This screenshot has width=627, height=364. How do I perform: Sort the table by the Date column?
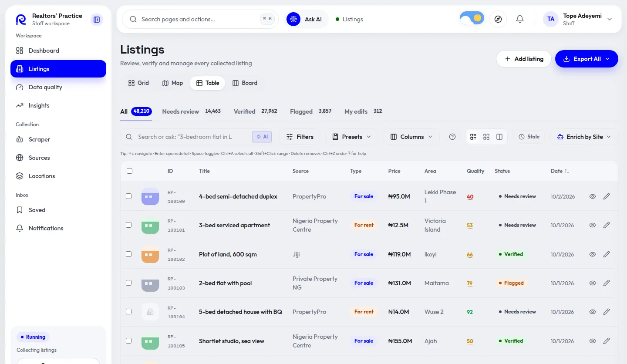[x=560, y=171]
